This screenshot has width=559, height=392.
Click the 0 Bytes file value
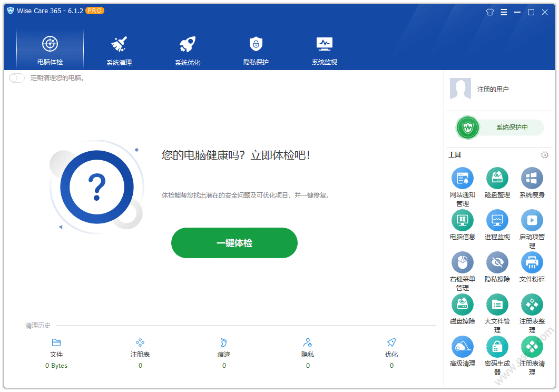(x=56, y=366)
